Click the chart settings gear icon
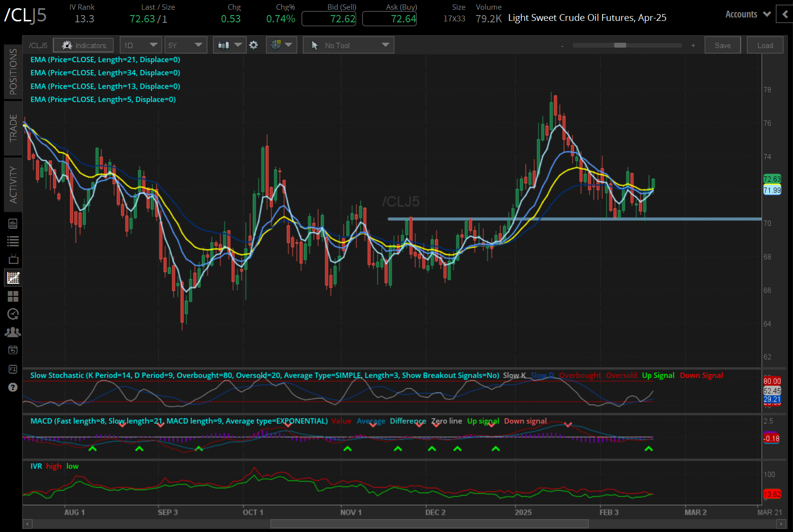Image resolution: width=793 pixels, height=532 pixels. (x=254, y=45)
